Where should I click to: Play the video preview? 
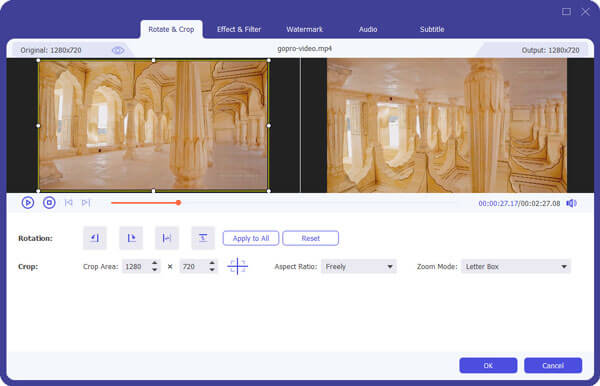(28, 202)
